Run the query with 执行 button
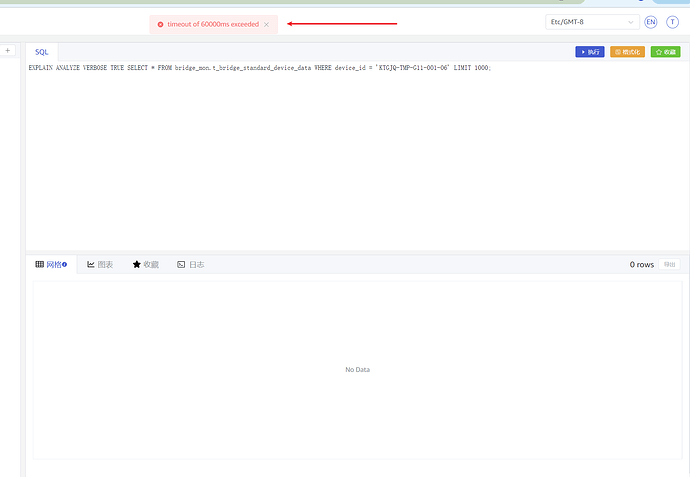This screenshot has width=690, height=477. click(589, 51)
